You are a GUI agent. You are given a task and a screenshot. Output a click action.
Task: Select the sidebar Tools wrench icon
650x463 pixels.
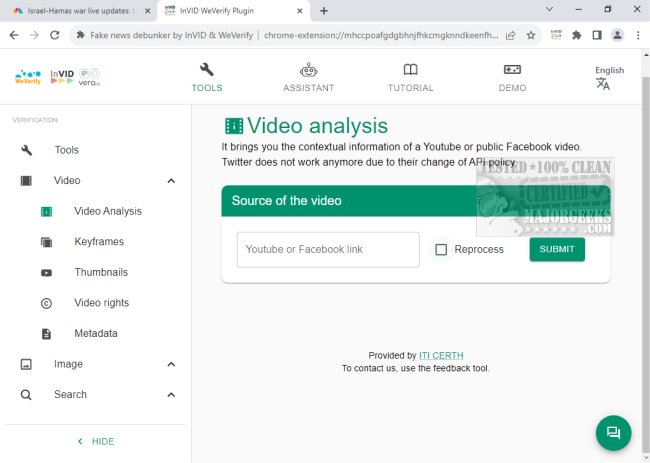pyautogui.click(x=26, y=150)
